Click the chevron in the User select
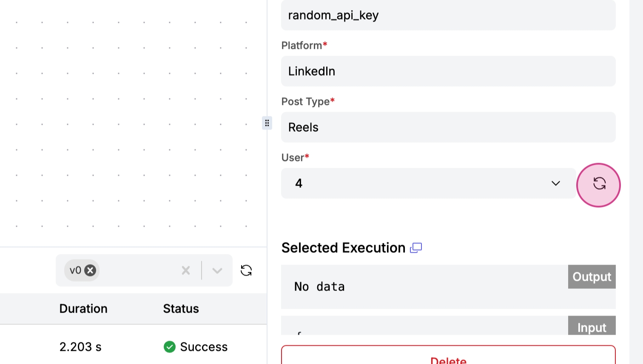This screenshot has height=364, width=643. (555, 183)
